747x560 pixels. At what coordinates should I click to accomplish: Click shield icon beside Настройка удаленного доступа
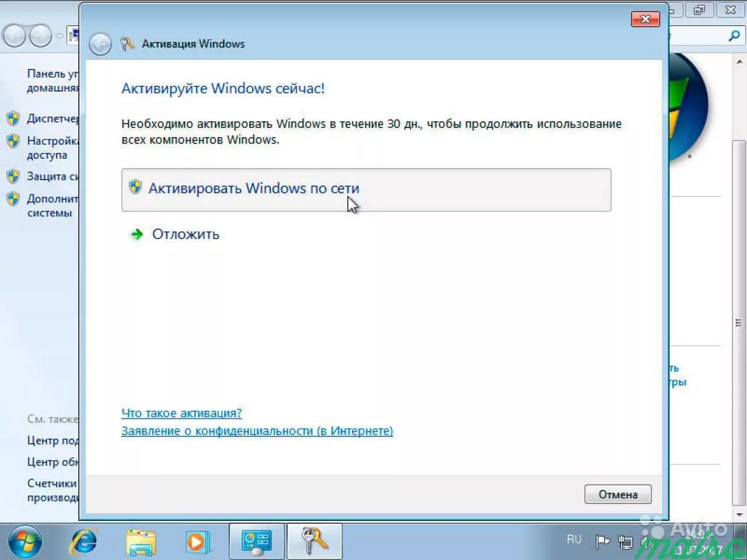(x=13, y=141)
